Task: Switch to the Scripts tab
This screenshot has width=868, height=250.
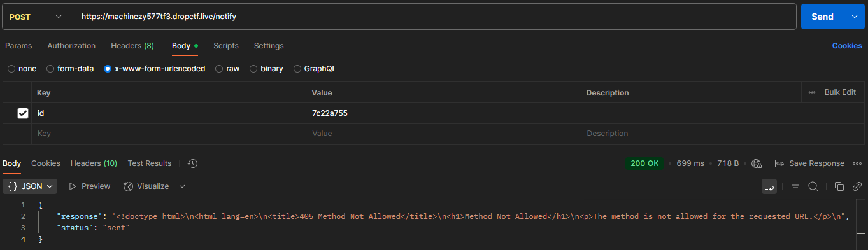Action: 226,46
